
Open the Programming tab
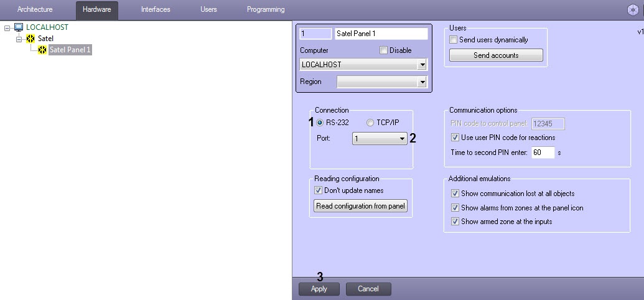click(266, 9)
